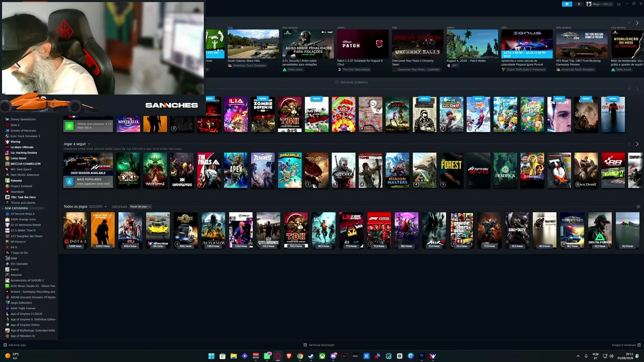Click the microphone icon in the system tray
Image resolution: width=644 pixels, height=362 pixels.
click(x=586, y=356)
